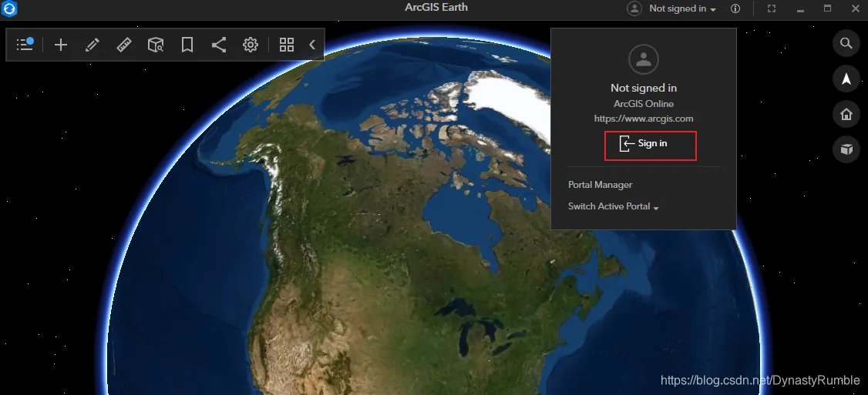Click the Sign in button
Image resolution: width=868 pixels, height=395 pixels.
pos(650,146)
